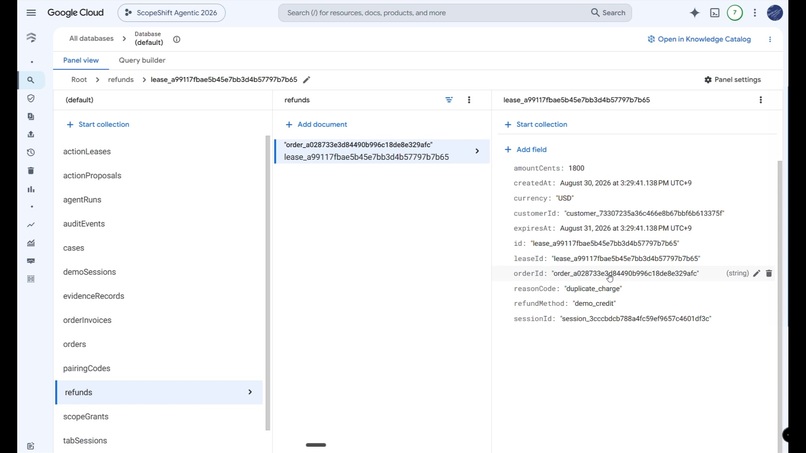The height and width of the screenshot is (453, 806).
Task: Expand the refunds collection chevron
Action: point(250,392)
